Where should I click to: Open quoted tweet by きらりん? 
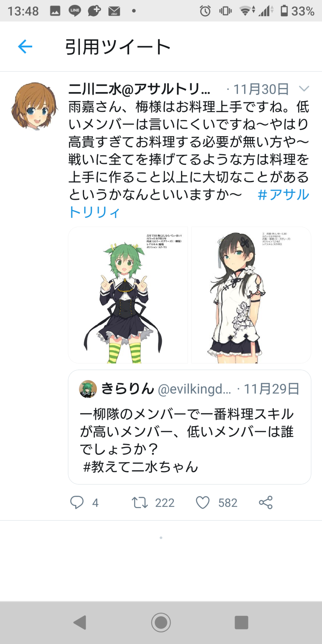pyautogui.click(x=189, y=427)
